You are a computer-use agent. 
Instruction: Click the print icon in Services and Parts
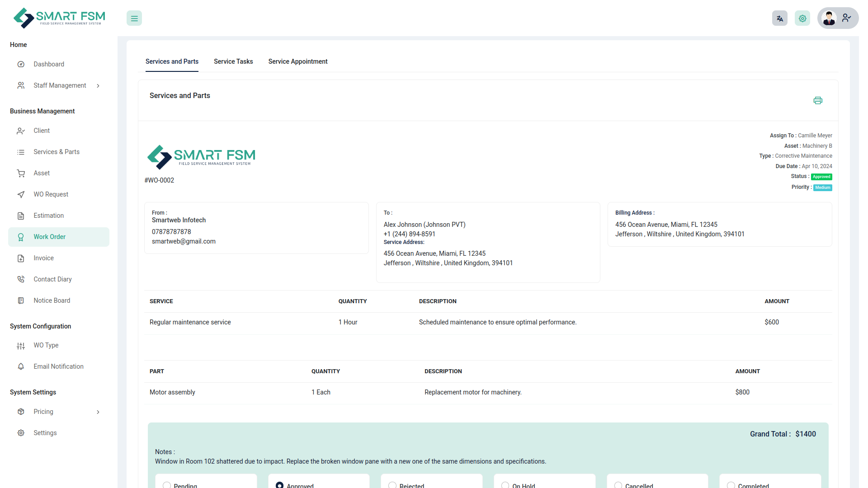coord(818,100)
